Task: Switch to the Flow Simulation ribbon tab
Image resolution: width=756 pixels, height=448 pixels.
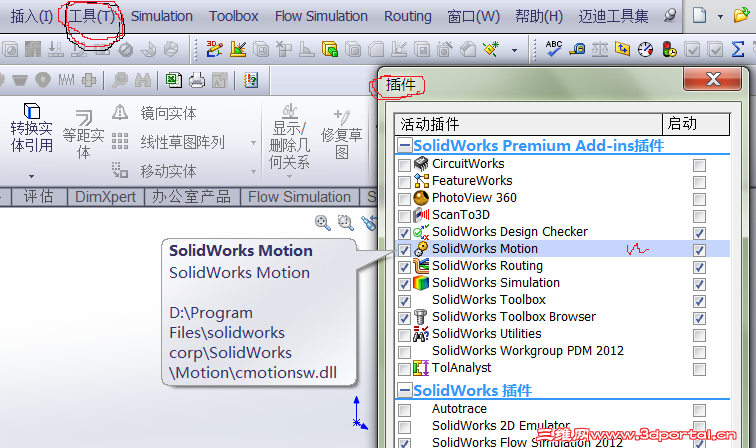Action: point(299,197)
